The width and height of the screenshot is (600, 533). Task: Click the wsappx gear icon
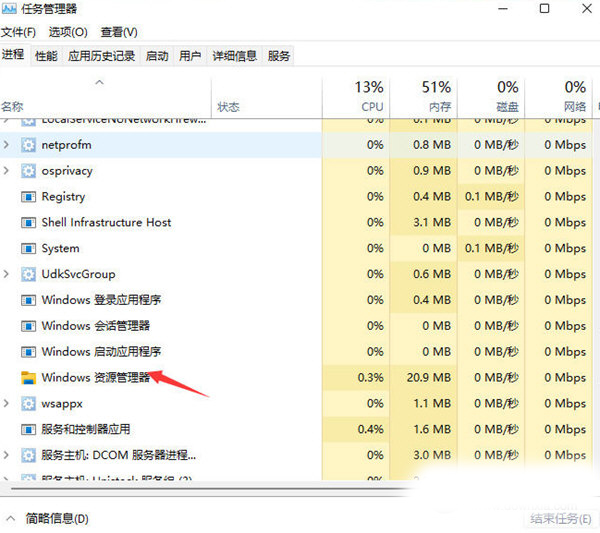tap(28, 403)
